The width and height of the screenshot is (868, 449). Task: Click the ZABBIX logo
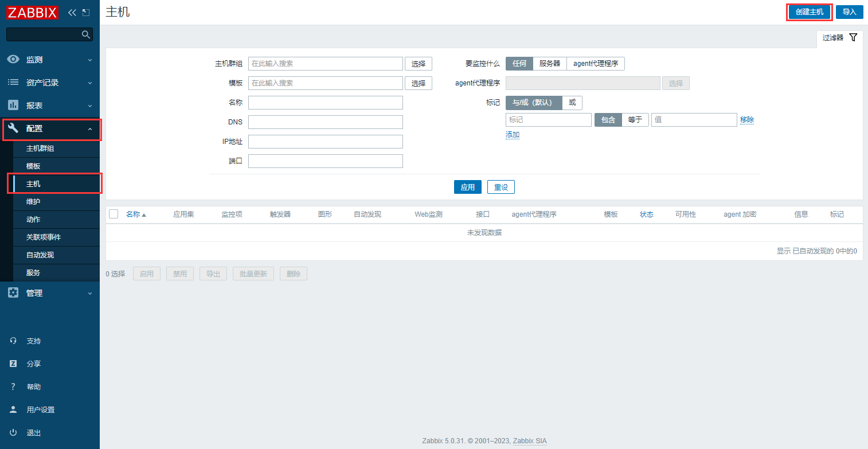(32, 12)
